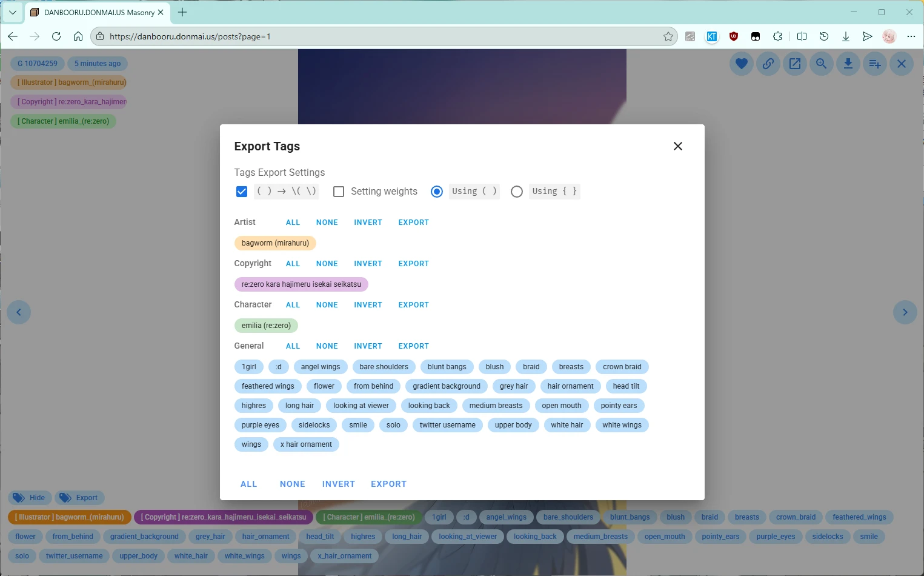Open browser downloads icon
The width and height of the screenshot is (924, 576).
846,36
